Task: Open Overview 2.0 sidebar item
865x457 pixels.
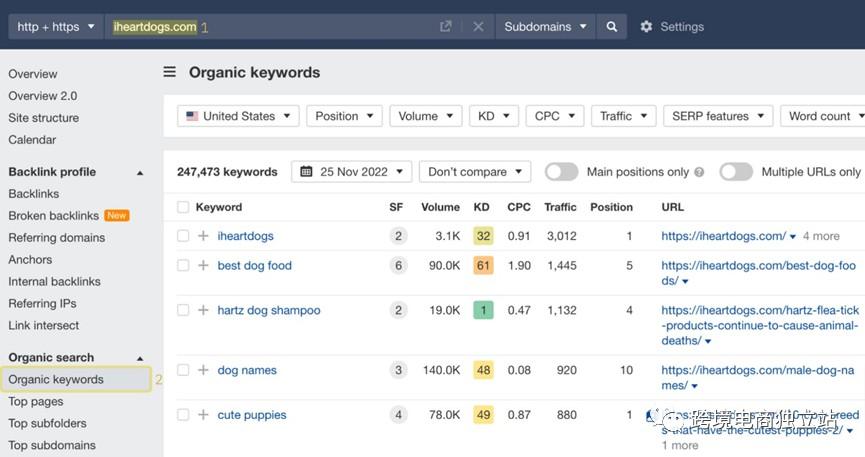Action: [x=42, y=96]
